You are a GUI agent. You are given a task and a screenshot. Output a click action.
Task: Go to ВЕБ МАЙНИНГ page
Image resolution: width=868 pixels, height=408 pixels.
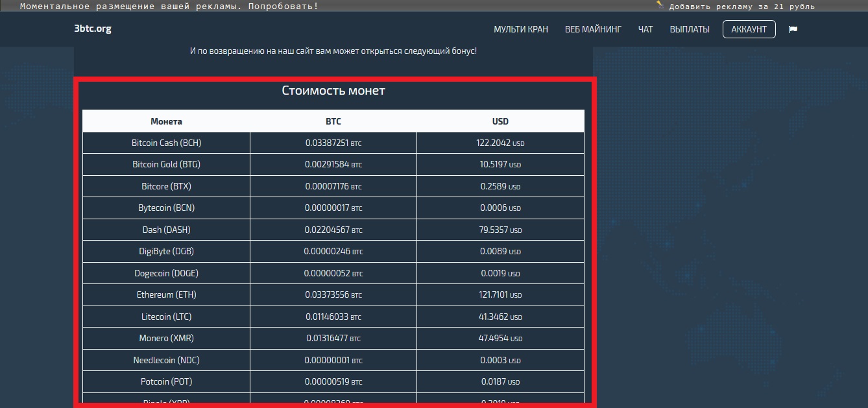point(593,29)
